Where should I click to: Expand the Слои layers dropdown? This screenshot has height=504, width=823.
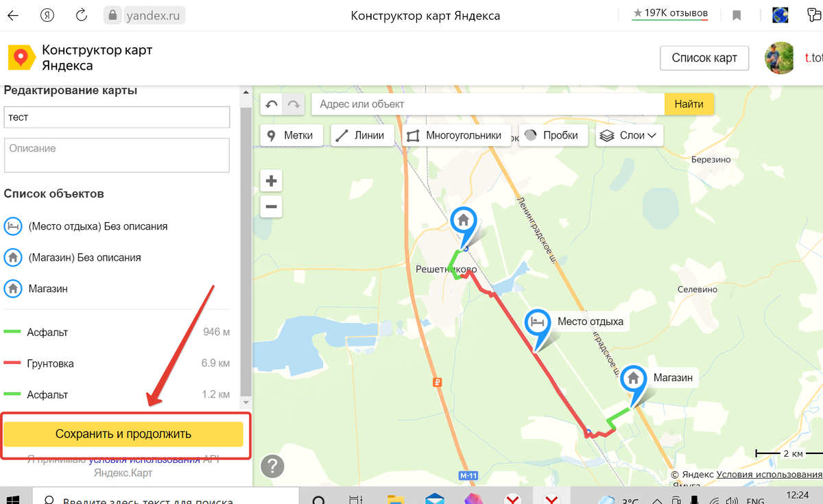click(629, 135)
